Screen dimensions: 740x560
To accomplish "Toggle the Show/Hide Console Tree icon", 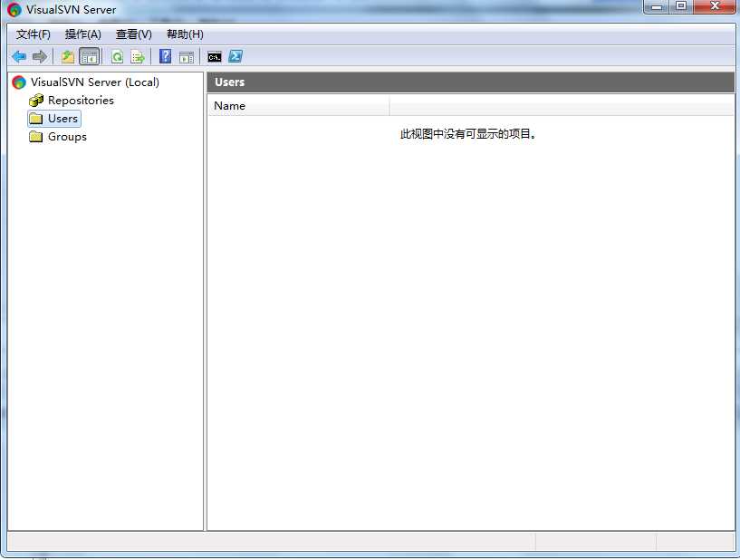I will (89, 57).
